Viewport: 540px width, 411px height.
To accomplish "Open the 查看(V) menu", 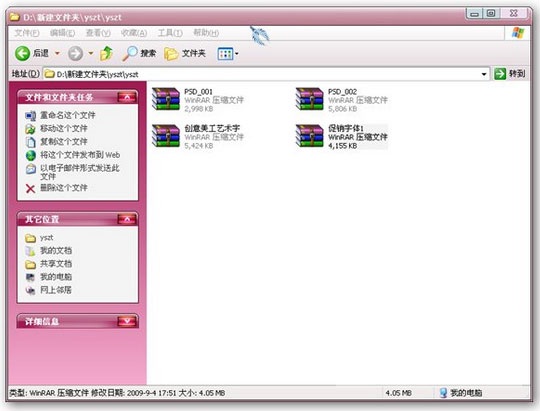I will (98, 33).
